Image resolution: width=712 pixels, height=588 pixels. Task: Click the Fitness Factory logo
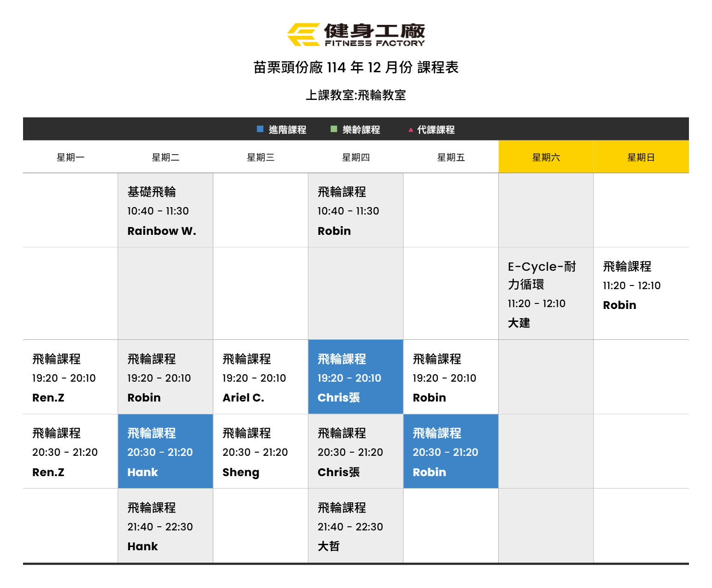[x=356, y=35]
